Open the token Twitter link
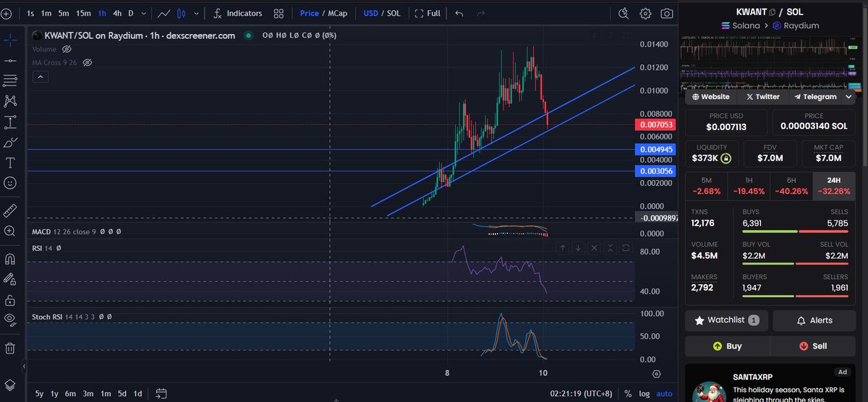The width and height of the screenshot is (868, 402). coord(762,96)
